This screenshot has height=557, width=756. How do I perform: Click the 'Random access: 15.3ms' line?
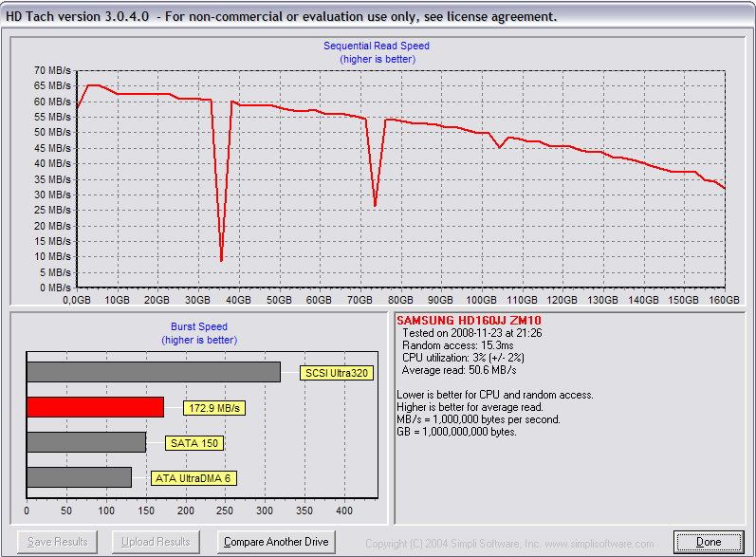coord(457,345)
